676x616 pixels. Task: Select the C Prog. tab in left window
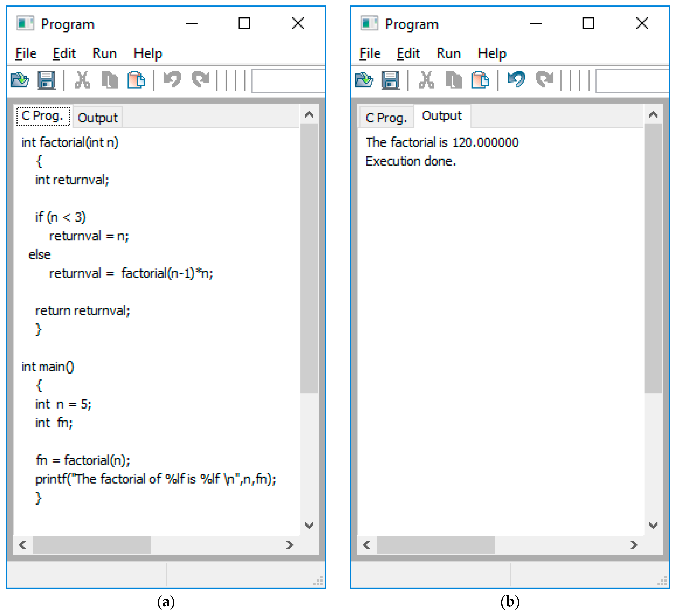pyautogui.click(x=43, y=116)
